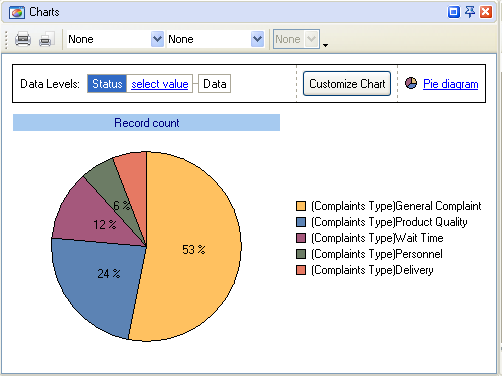Expand the second None dropdown
The width and height of the screenshot is (502, 376).
click(x=257, y=39)
